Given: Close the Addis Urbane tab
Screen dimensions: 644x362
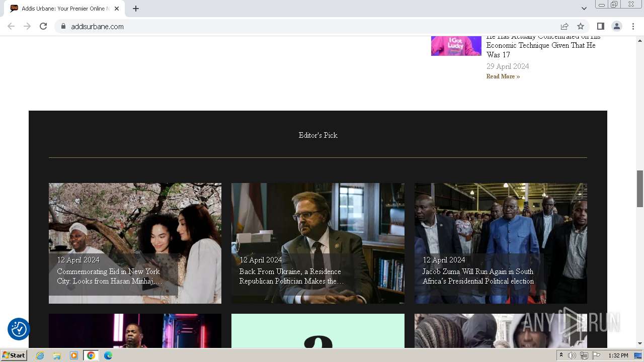Looking at the screenshot, I should pyautogui.click(x=117, y=9).
